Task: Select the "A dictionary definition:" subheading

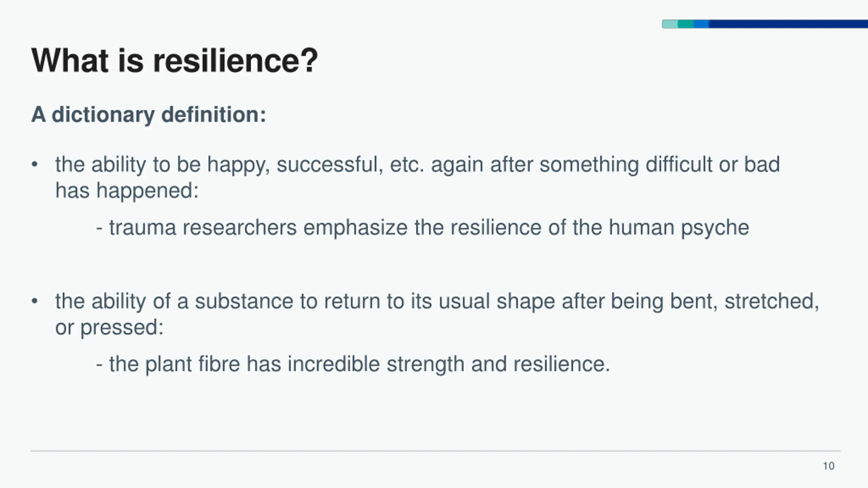Action: click(x=149, y=115)
